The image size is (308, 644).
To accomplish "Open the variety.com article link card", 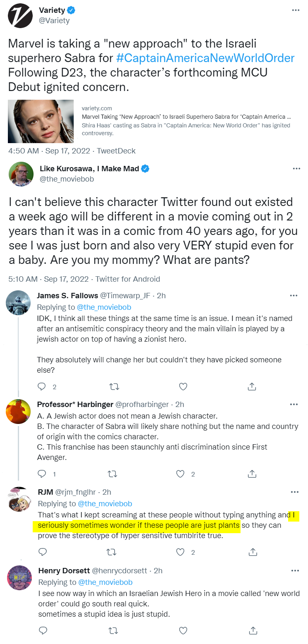I will [x=186, y=121].
